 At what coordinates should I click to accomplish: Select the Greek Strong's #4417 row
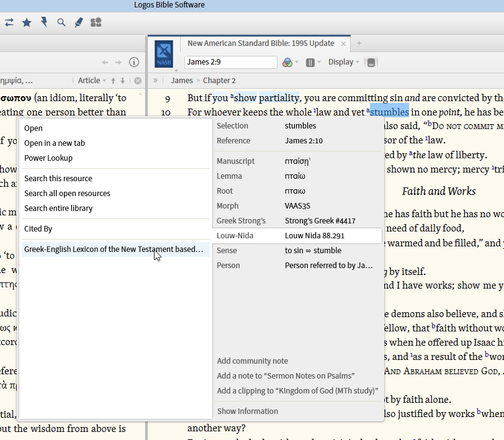[298, 221]
